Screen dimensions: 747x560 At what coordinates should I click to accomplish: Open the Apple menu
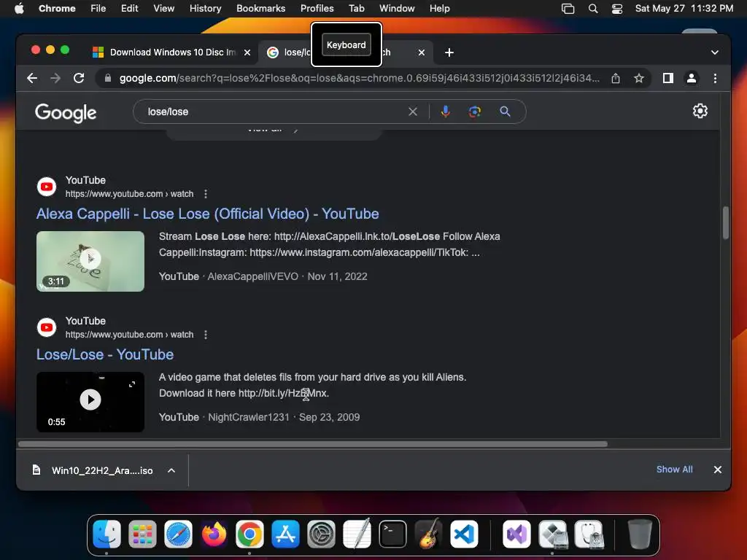19,9
